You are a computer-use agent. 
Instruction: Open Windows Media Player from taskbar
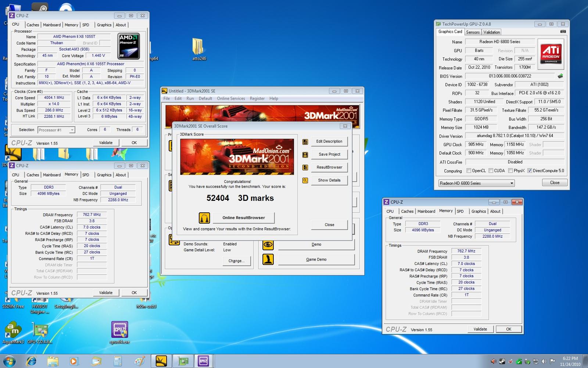(73, 361)
